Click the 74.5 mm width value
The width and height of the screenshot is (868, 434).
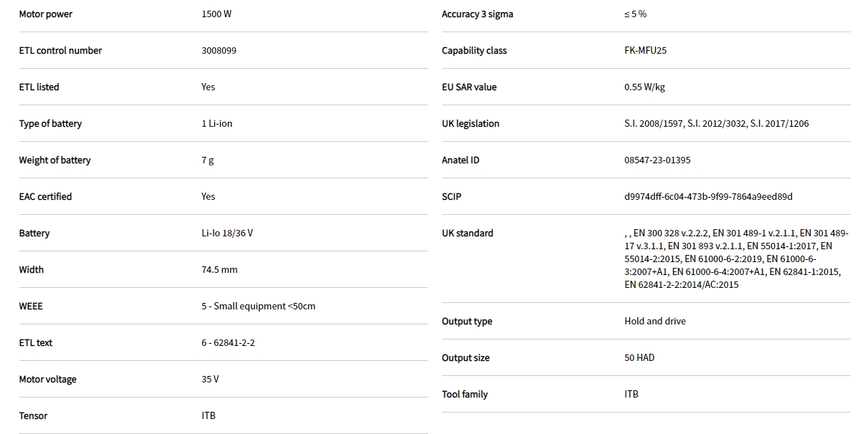(219, 270)
